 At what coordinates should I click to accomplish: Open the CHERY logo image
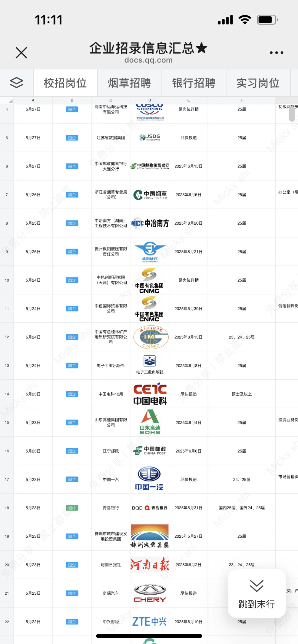click(x=150, y=593)
